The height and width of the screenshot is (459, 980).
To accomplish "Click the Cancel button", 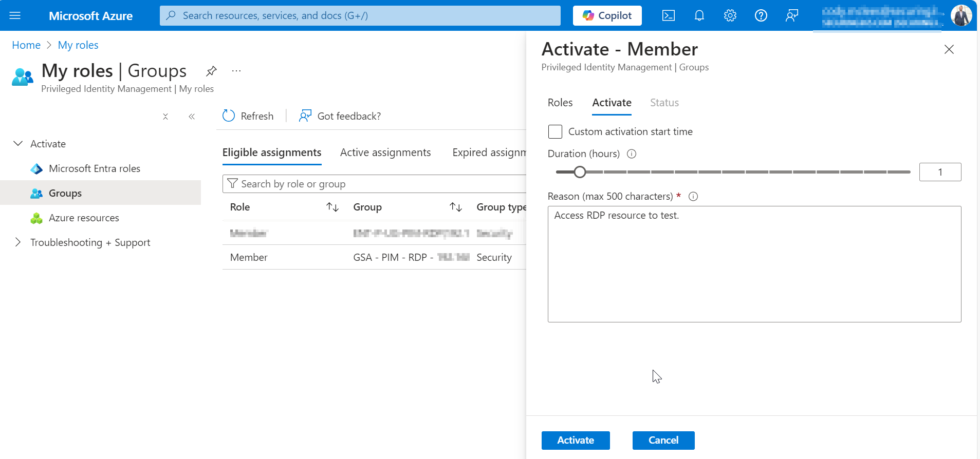I will [x=663, y=440].
